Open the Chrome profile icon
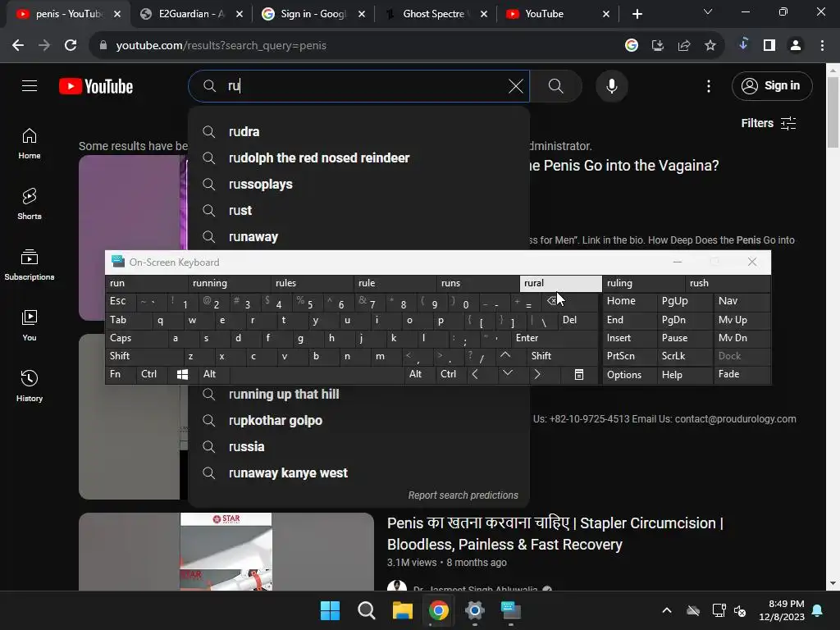 [x=796, y=46]
